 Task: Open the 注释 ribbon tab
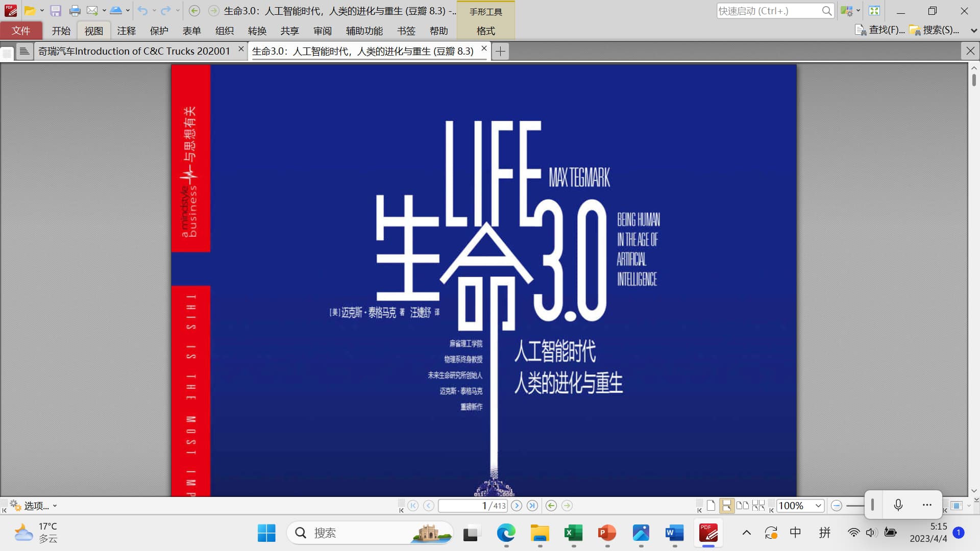tap(126, 31)
